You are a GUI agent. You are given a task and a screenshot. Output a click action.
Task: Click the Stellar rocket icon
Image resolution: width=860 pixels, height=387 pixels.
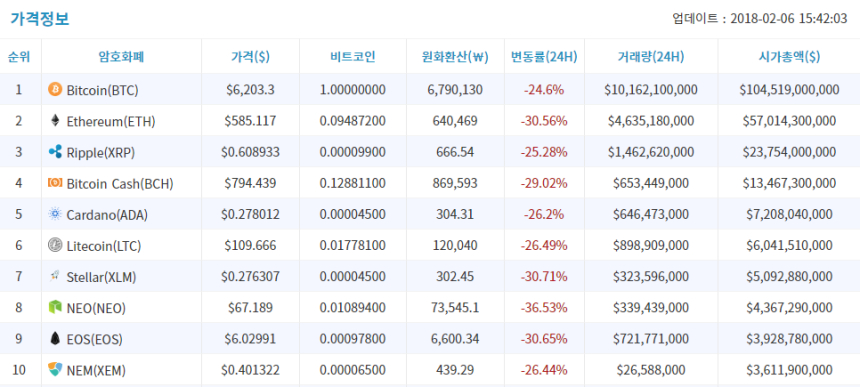tap(55, 277)
